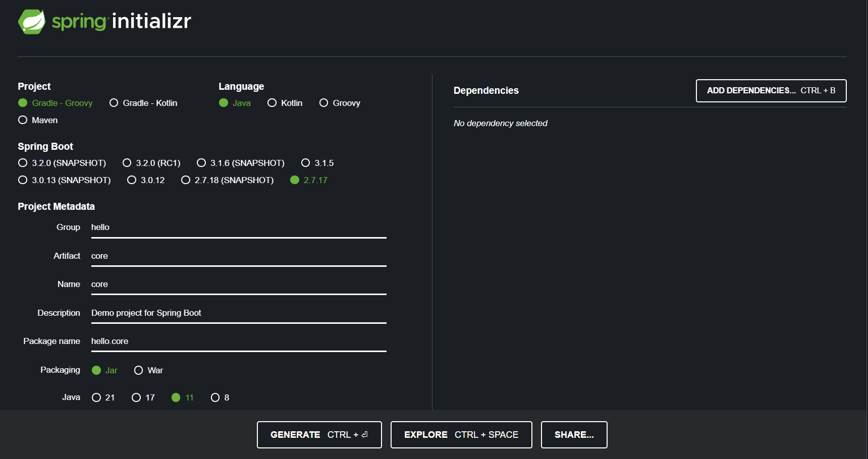
Task: Choose Jar packaging
Action: [104, 370]
